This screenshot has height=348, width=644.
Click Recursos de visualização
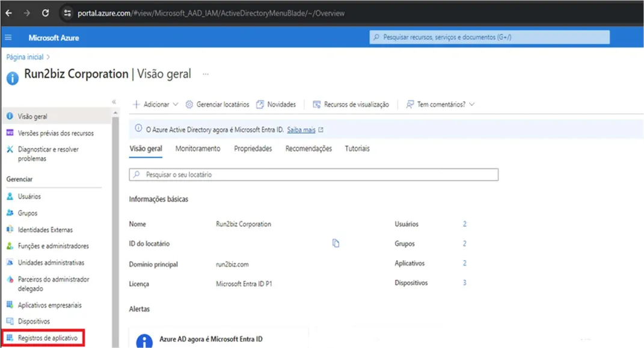pos(351,105)
